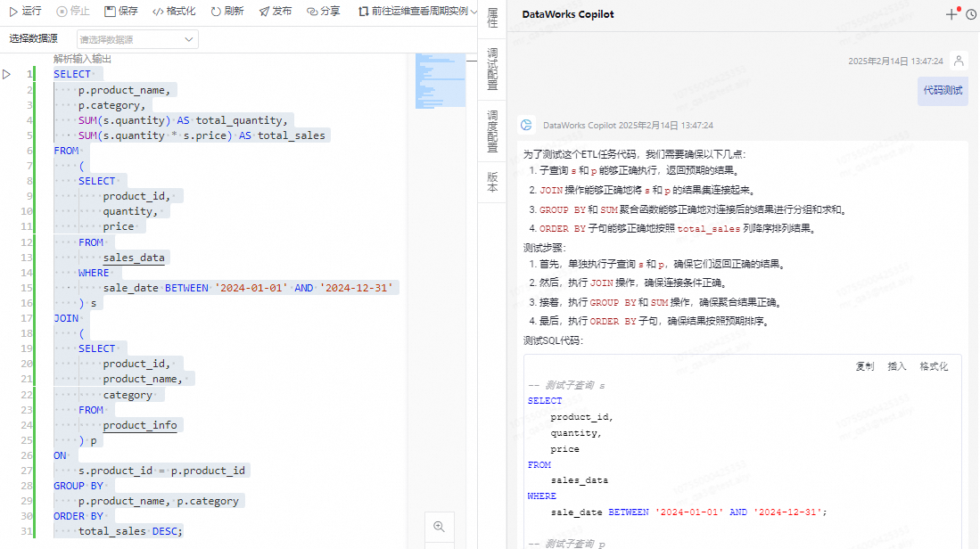The width and height of the screenshot is (980, 549).
Task: Open the 调试配置 side tab
Action: click(x=492, y=69)
